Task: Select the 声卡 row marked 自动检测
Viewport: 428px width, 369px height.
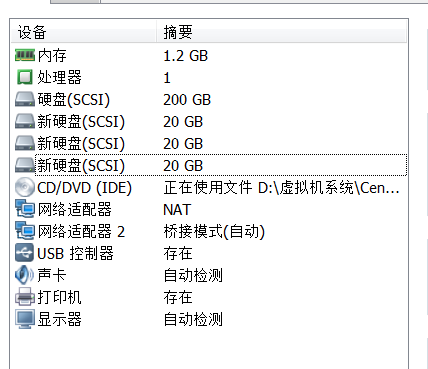Action: click(x=209, y=275)
